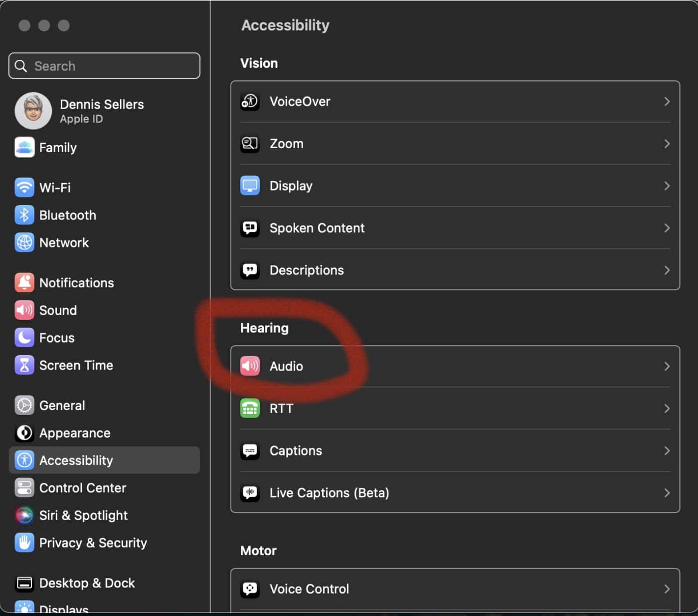The width and height of the screenshot is (698, 616).
Task: Select the Desktop & Dock icon
Action: tap(24, 583)
